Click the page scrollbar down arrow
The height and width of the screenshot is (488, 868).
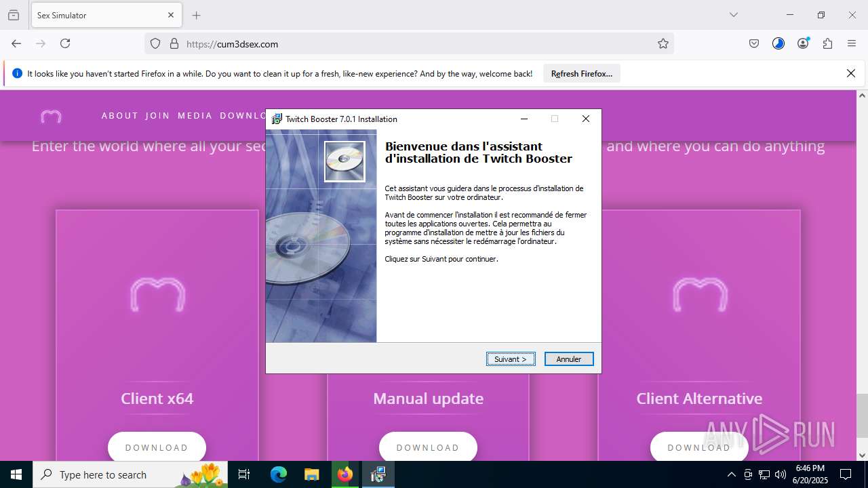tap(862, 455)
